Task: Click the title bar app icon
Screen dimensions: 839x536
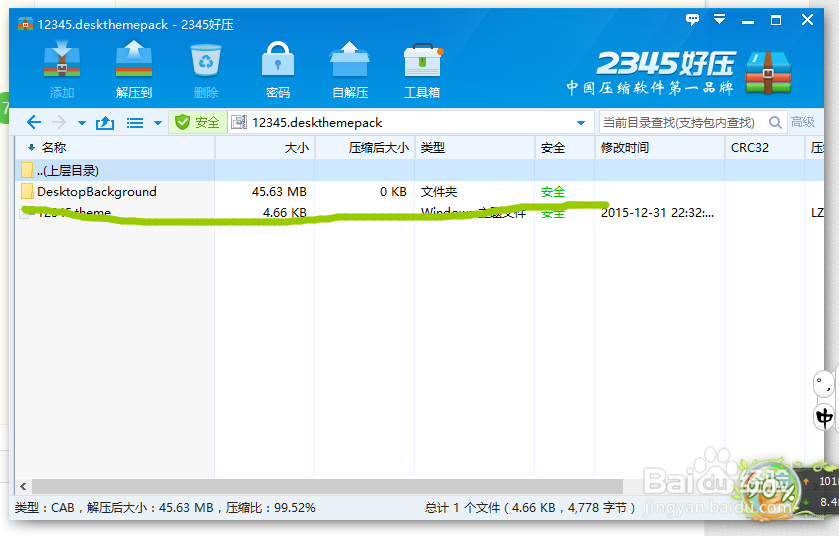Action: click(25, 24)
